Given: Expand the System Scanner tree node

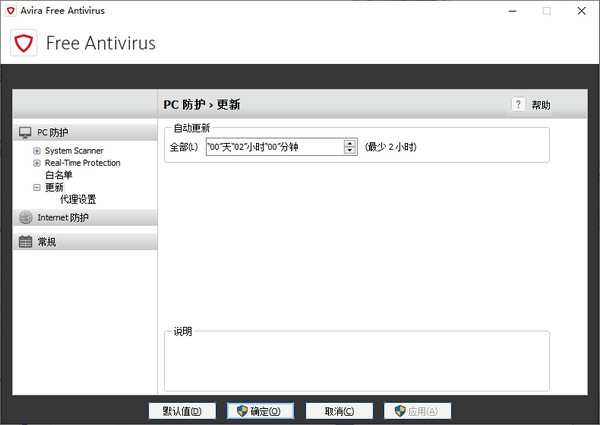Looking at the screenshot, I should point(37,151).
